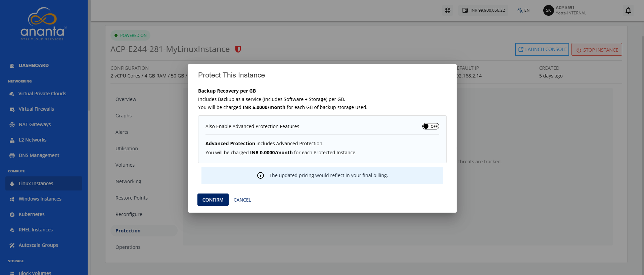The image size is (644, 275).
Task: Open Virtual Private Clouds icon
Action: (12, 94)
